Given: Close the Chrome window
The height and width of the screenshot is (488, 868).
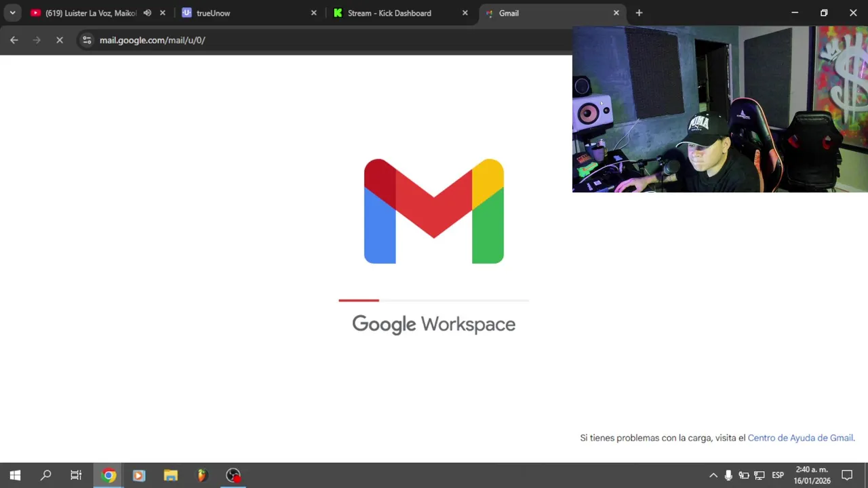Looking at the screenshot, I should point(853,13).
